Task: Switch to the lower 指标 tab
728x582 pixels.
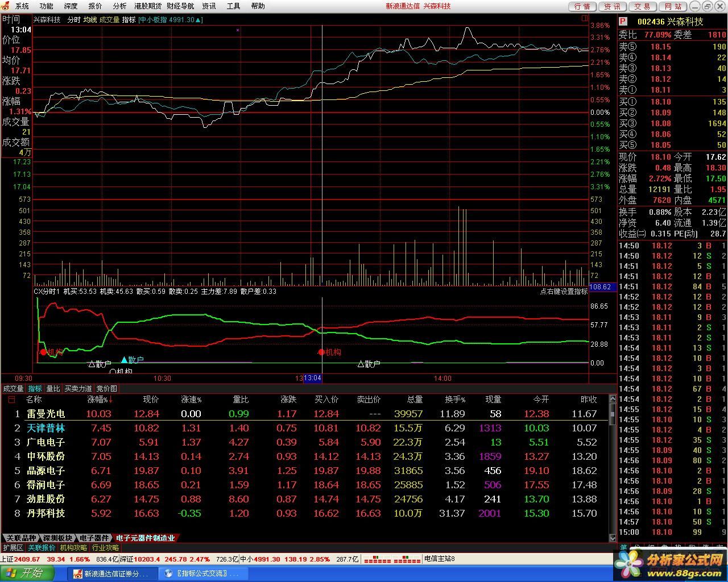Action: (x=35, y=389)
